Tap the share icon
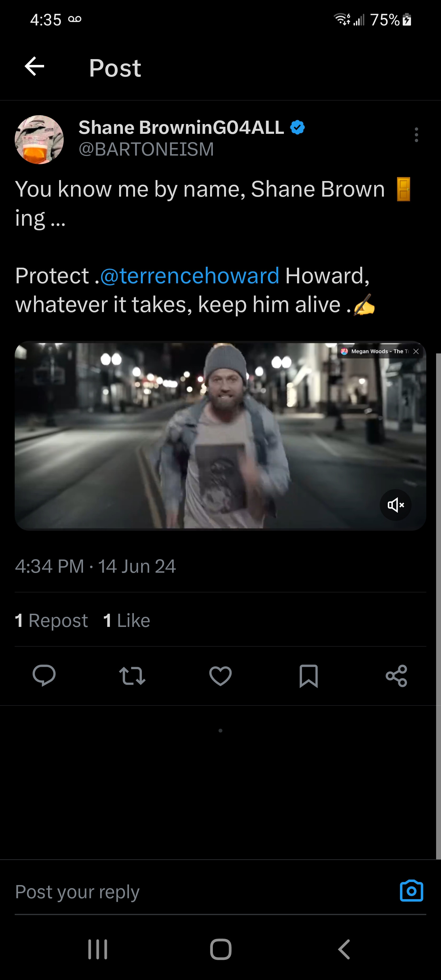This screenshot has width=441, height=980. click(396, 676)
